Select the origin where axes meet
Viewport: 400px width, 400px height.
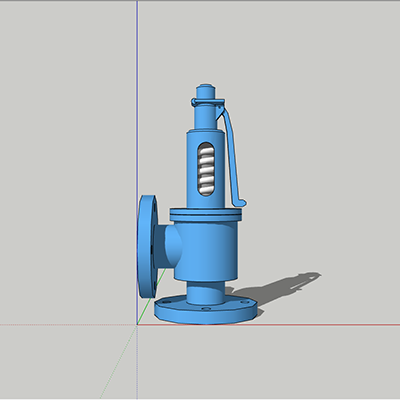coord(137,325)
